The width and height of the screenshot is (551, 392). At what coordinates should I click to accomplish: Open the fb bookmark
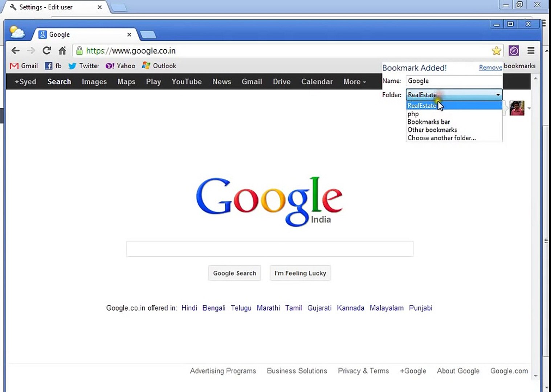tap(53, 66)
